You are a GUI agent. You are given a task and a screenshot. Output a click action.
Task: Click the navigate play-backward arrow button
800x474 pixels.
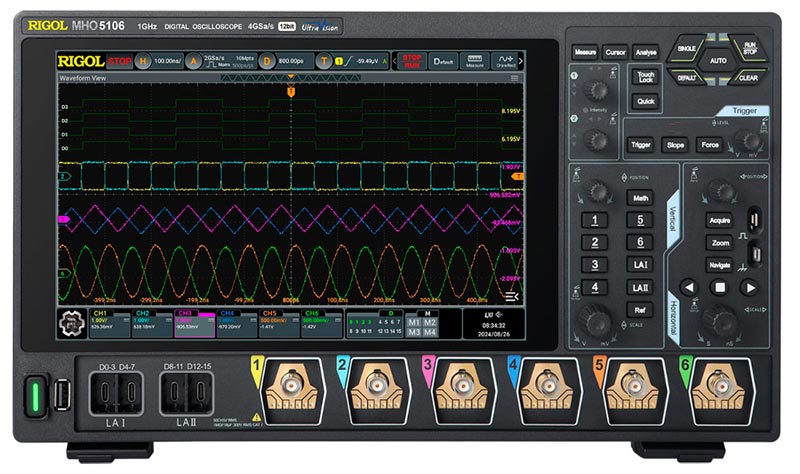pos(689,288)
